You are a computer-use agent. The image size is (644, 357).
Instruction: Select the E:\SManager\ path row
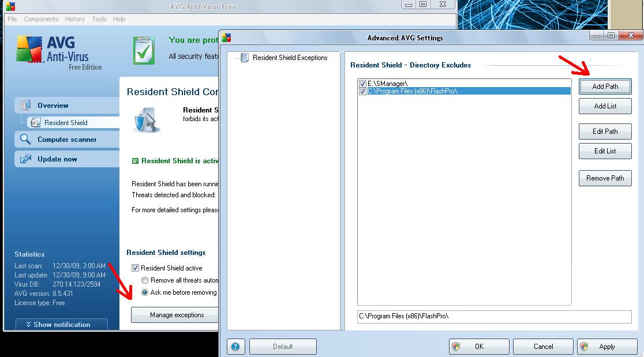(x=464, y=84)
